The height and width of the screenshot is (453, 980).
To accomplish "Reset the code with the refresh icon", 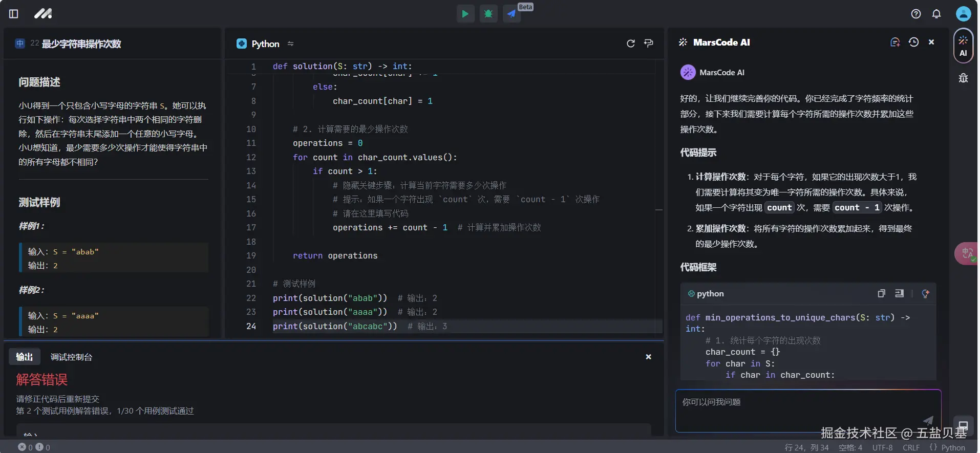I will (x=631, y=44).
